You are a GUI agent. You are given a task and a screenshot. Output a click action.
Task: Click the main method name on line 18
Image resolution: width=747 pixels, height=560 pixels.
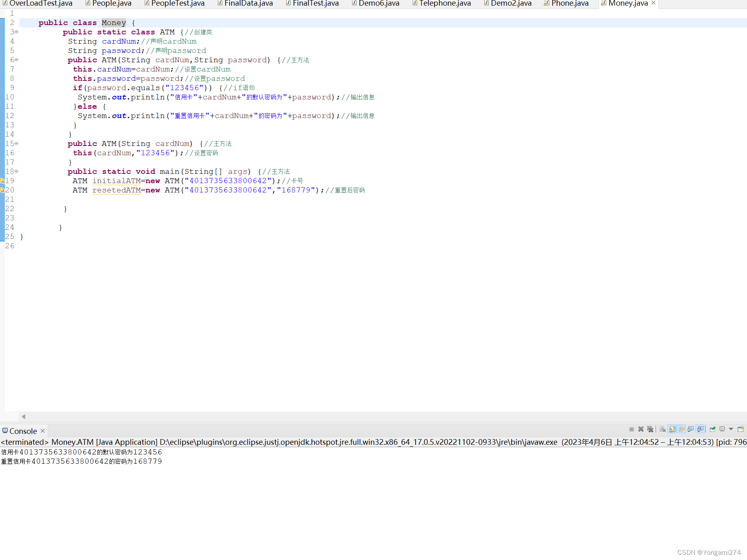click(x=169, y=171)
